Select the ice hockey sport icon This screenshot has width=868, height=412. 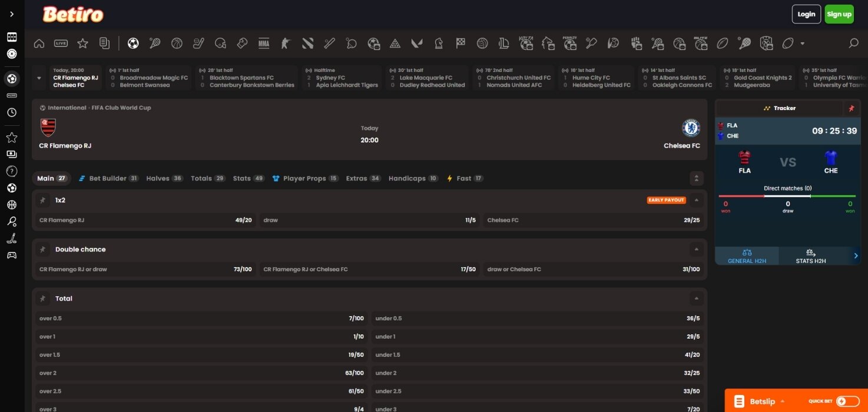(199, 43)
